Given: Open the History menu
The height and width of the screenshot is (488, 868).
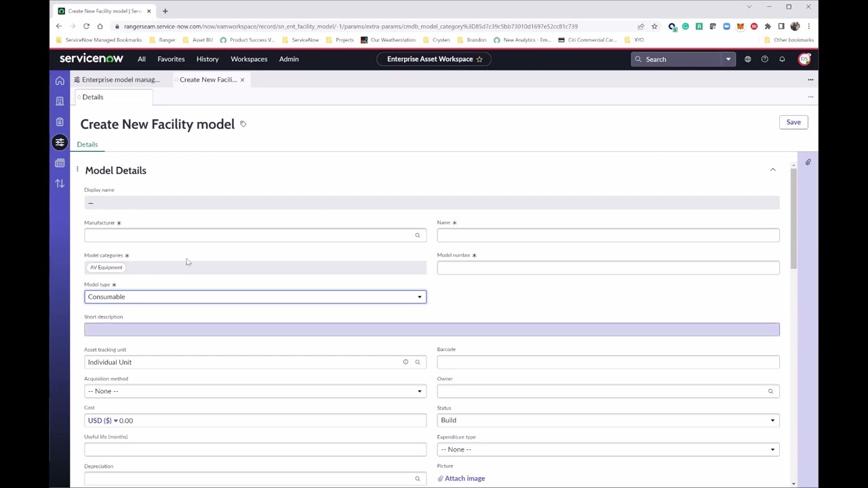Looking at the screenshot, I should click(208, 59).
